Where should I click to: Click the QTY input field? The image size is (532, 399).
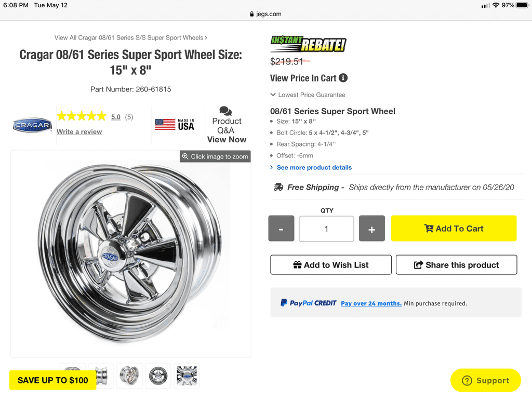tap(326, 229)
